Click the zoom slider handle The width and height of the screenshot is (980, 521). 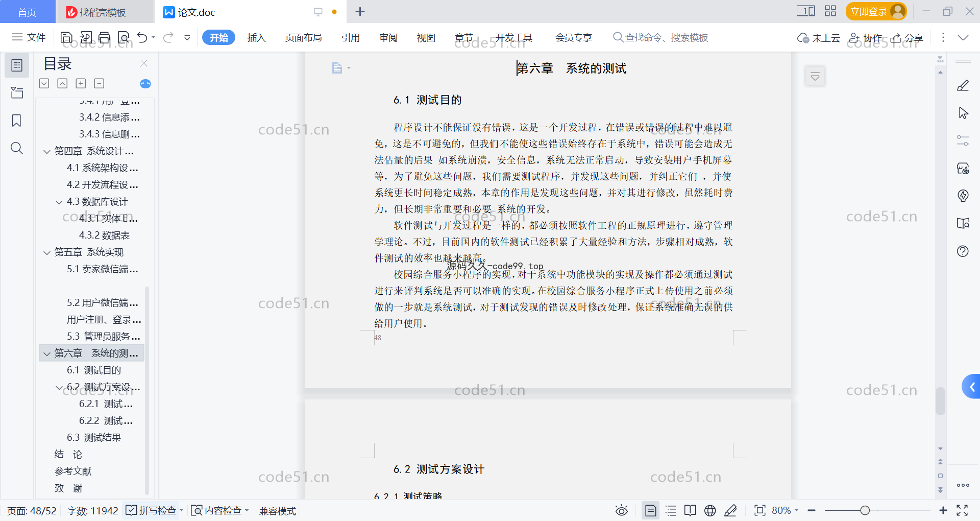click(x=865, y=510)
